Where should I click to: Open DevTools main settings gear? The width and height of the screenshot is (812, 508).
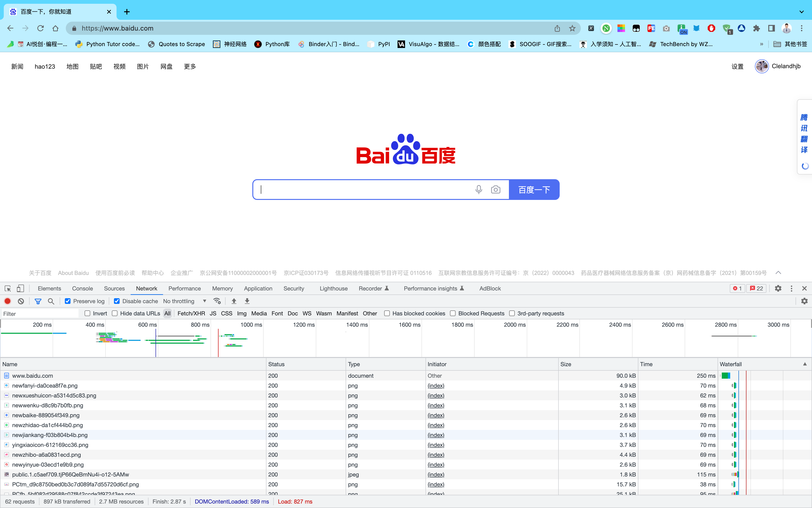click(778, 288)
